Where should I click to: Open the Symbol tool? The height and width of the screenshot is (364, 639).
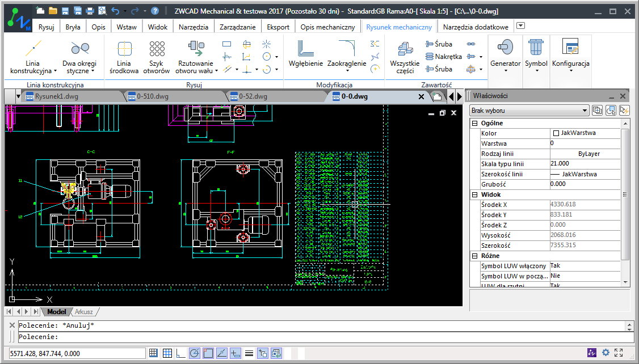coord(536,56)
